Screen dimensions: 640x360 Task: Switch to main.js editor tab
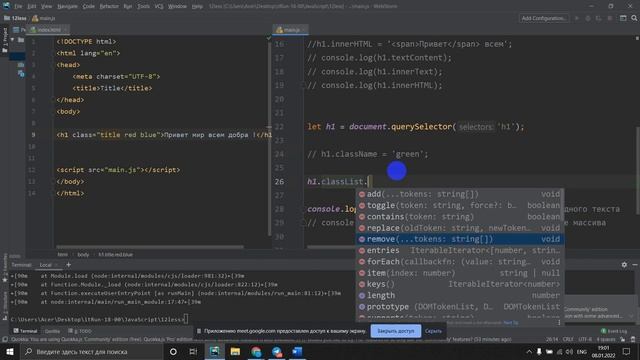(x=290, y=30)
